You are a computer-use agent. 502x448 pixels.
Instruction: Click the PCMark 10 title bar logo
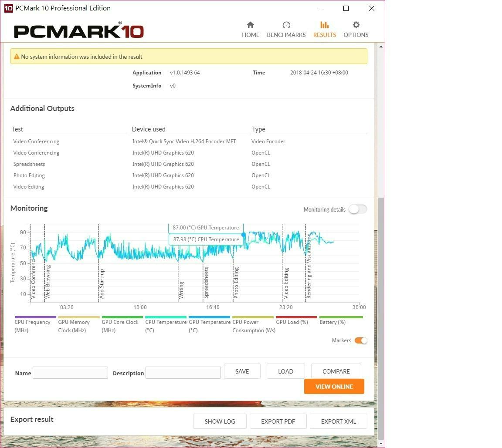8,8
